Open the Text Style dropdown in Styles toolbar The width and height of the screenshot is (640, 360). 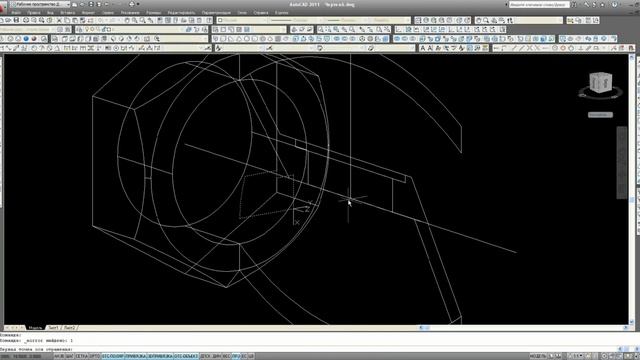243,48
